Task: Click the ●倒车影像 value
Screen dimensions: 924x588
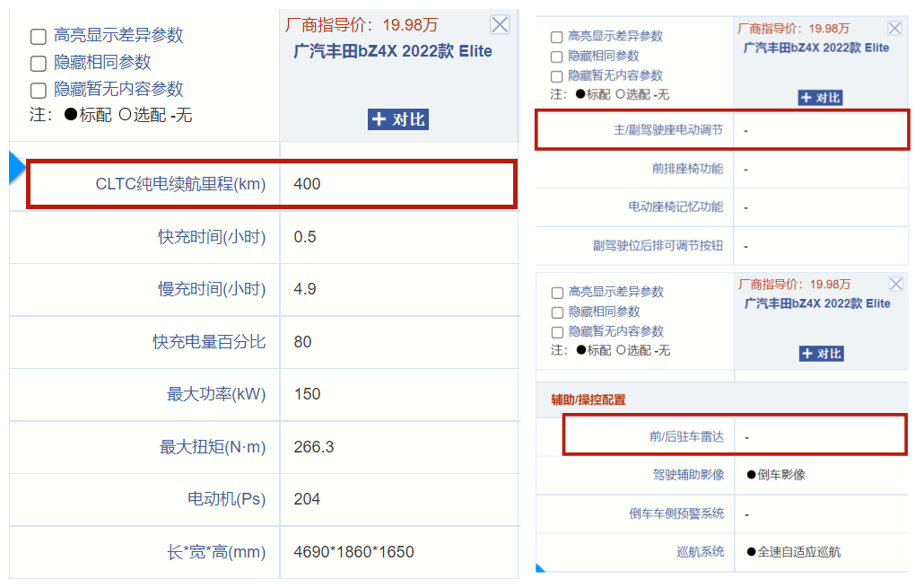Action: (775, 475)
